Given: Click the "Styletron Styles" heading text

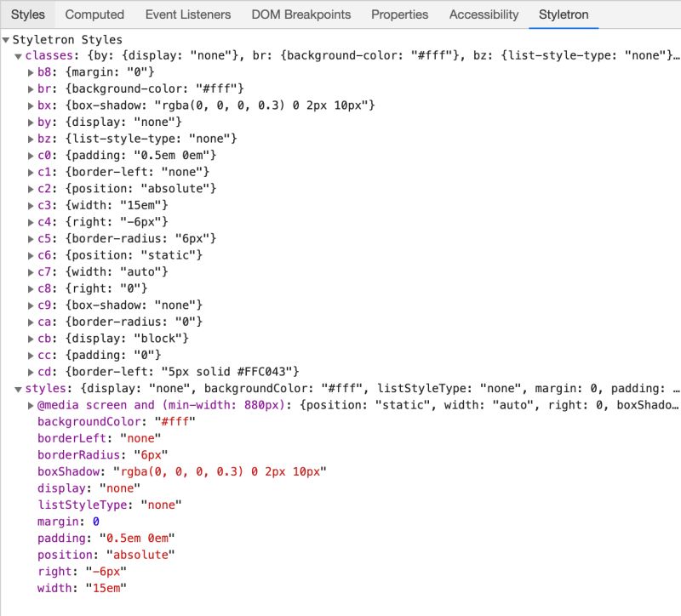Looking at the screenshot, I should tap(67, 40).
